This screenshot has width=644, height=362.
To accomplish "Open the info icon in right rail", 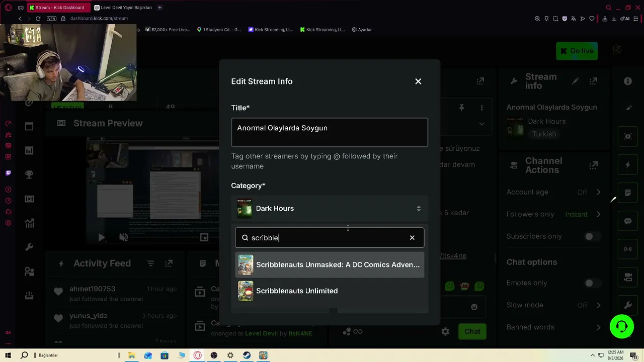I will [x=628, y=81].
